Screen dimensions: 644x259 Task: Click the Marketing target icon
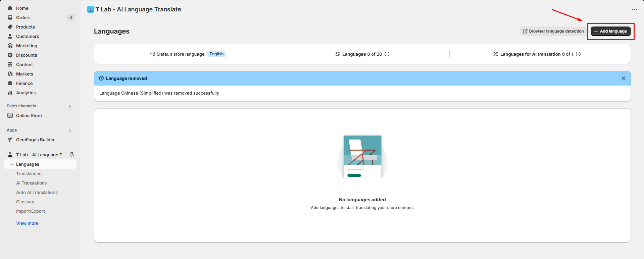click(x=10, y=46)
